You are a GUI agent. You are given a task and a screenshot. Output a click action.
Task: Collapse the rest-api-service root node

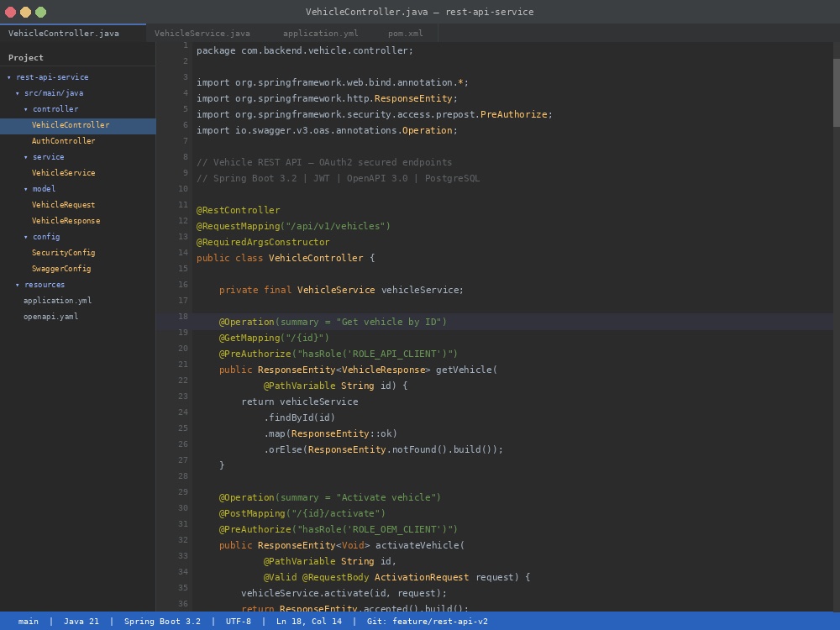(9, 77)
